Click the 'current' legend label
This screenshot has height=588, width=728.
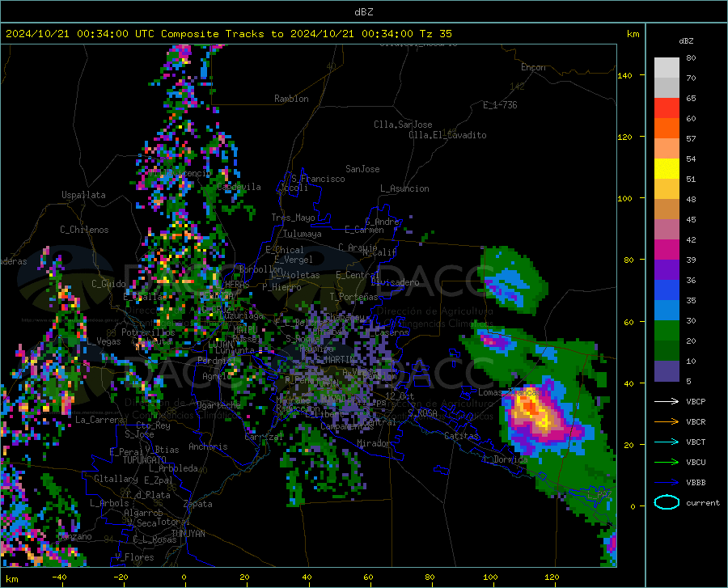[703, 502]
